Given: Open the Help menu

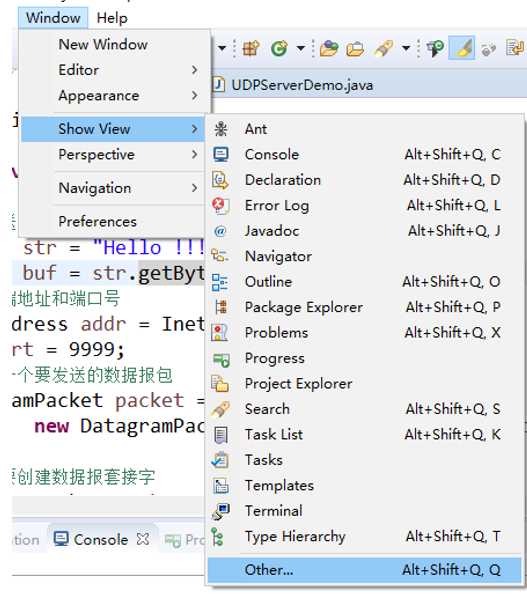Looking at the screenshot, I should pyautogui.click(x=112, y=18).
